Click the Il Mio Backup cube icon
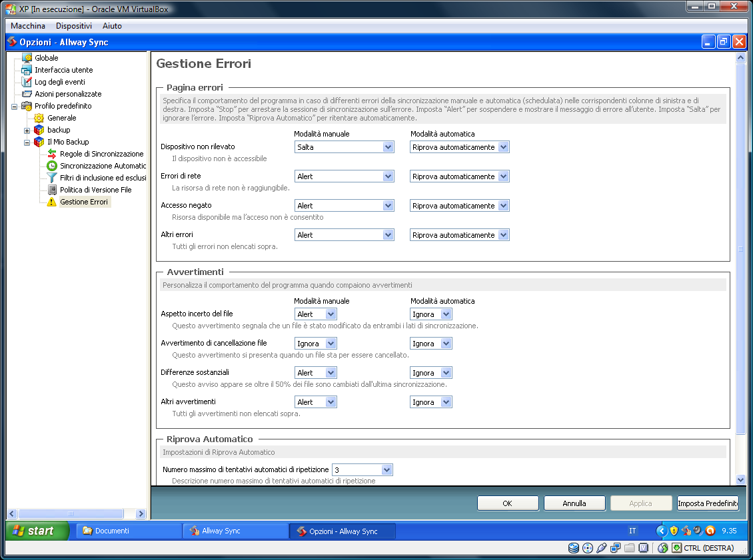 39,142
